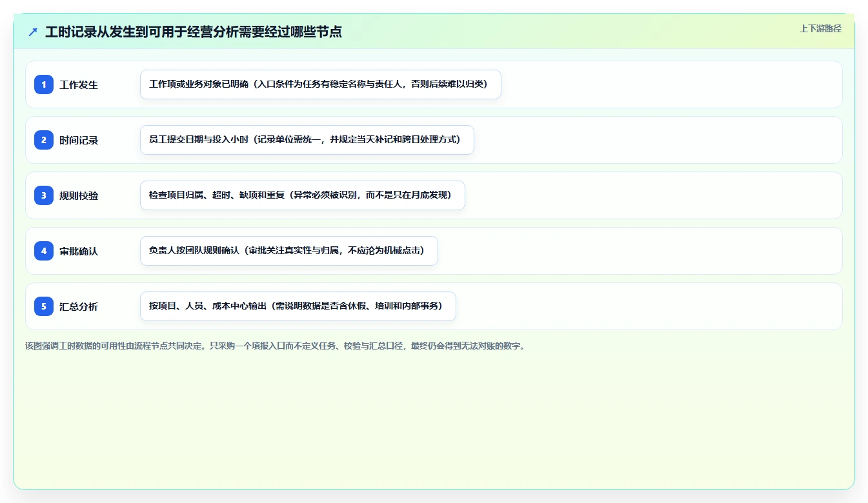Select the 时间记录 step label
Screen dimensions: 868x503
click(x=79, y=140)
